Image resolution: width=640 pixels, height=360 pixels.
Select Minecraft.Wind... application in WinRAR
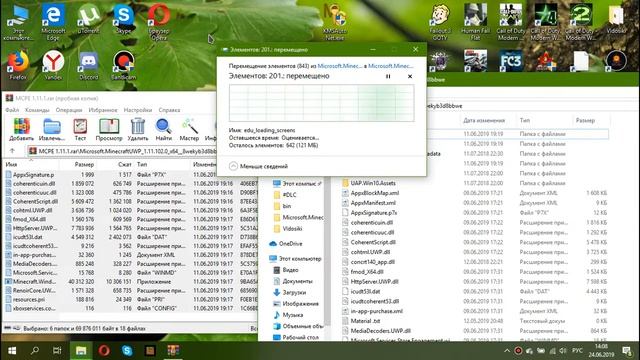(x=34, y=282)
